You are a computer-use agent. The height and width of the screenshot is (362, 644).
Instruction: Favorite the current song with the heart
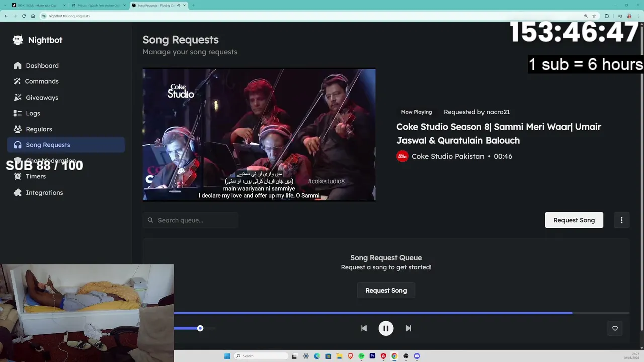pos(615,328)
